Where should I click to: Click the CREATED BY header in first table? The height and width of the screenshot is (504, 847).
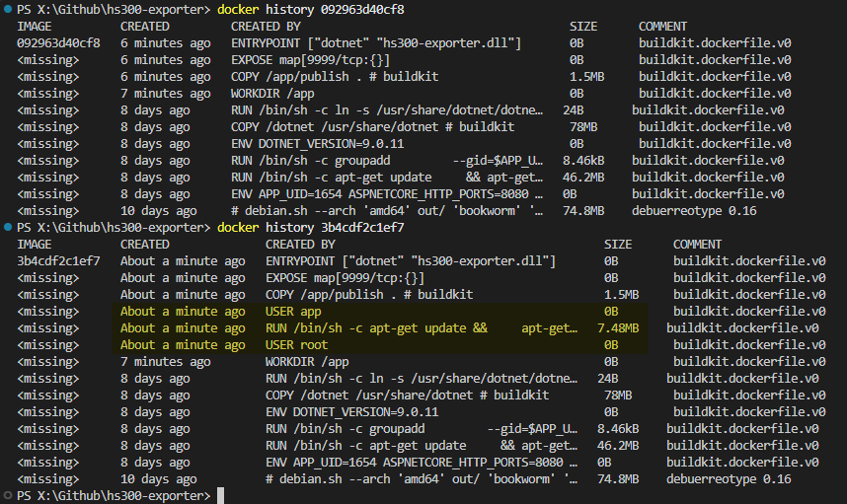coord(266,26)
